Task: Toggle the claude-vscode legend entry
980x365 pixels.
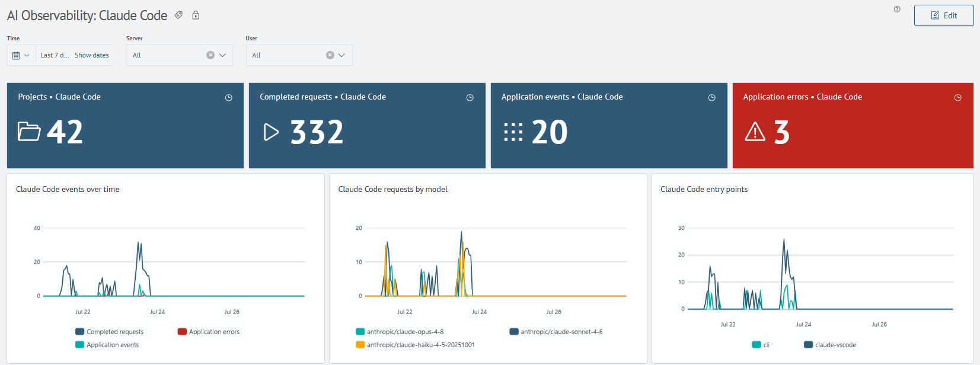Action: [830, 345]
